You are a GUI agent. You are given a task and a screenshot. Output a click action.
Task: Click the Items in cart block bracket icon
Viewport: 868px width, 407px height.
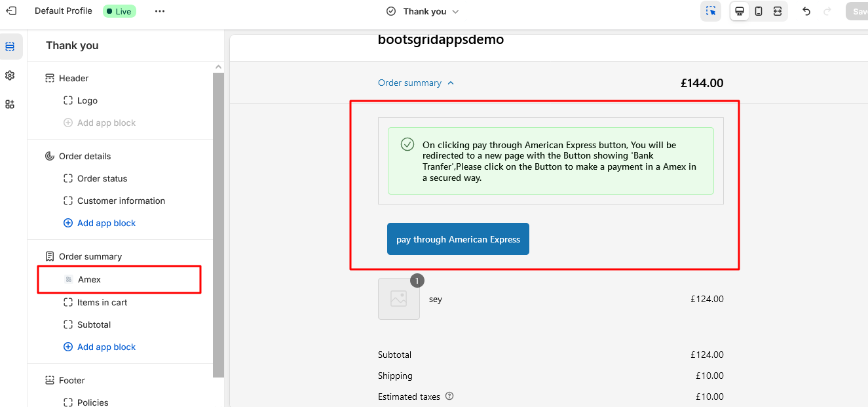point(68,302)
